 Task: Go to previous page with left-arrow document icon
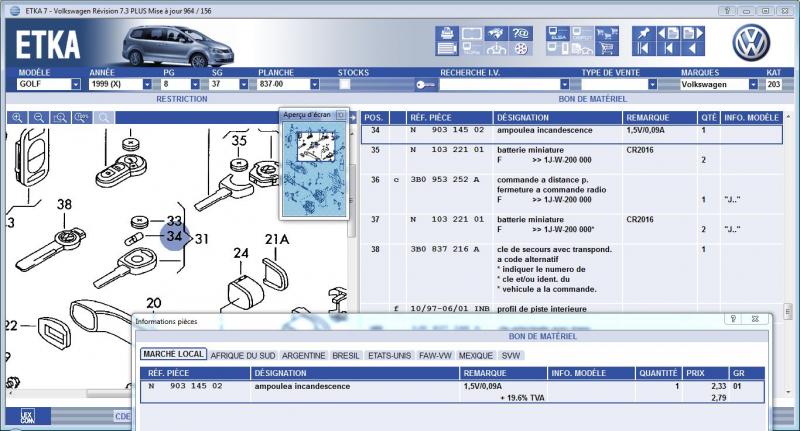(668, 33)
